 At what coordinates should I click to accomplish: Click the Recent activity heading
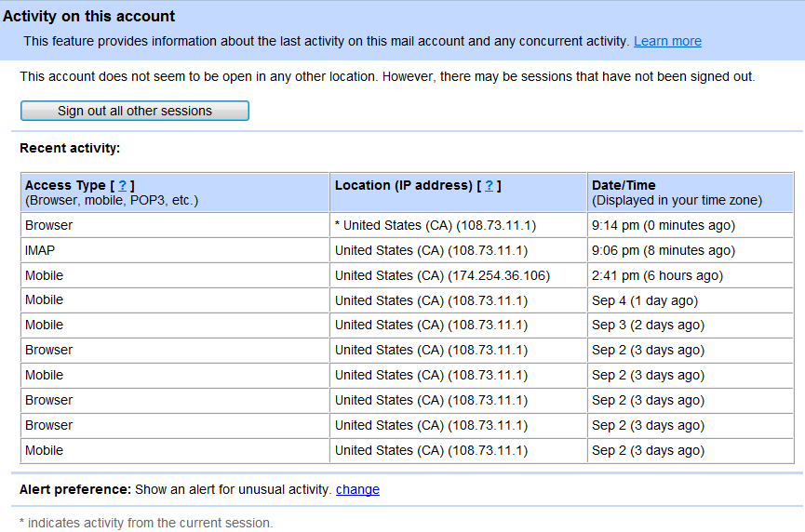coord(70,148)
